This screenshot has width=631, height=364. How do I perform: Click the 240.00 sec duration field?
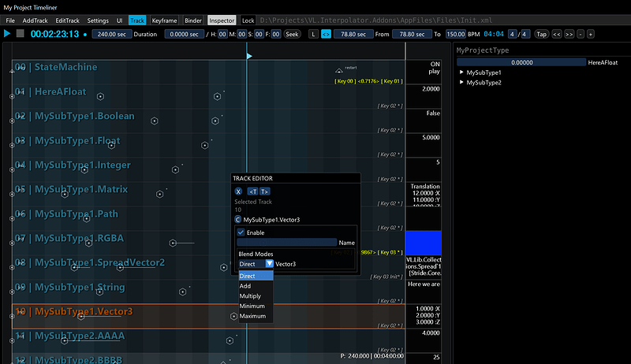click(x=112, y=34)
